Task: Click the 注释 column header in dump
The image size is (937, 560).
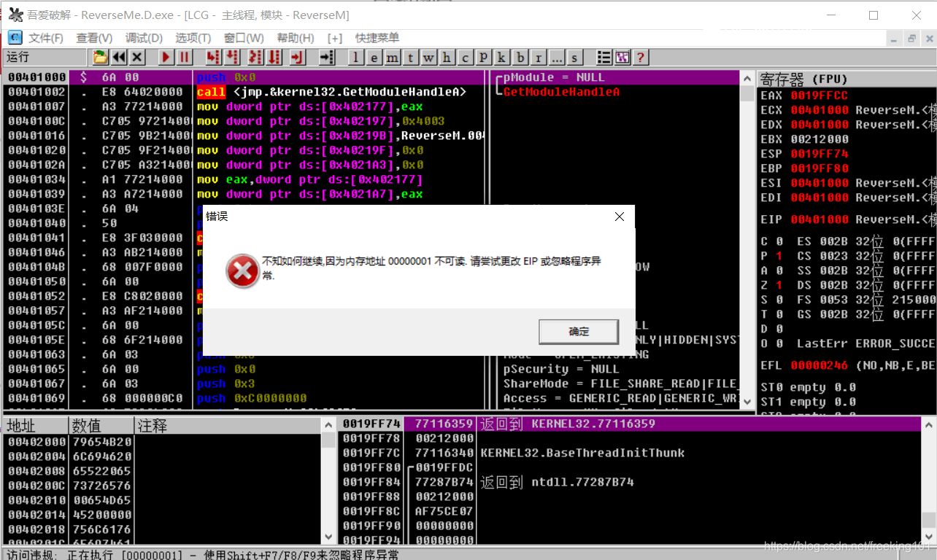Action: pyautogui.click(x=228, y=426)
